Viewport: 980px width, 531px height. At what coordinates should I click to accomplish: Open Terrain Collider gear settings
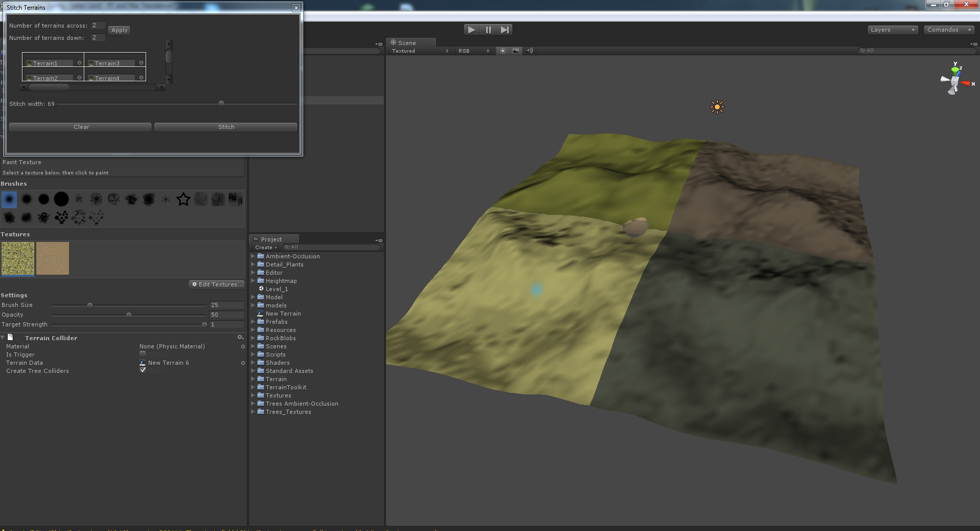click(x=240, y=338)
